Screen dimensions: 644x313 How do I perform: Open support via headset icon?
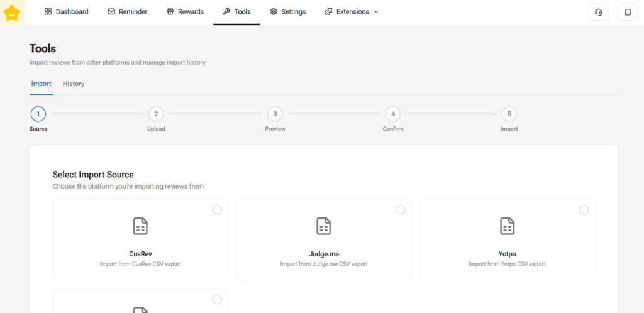[x=599, y=13]
